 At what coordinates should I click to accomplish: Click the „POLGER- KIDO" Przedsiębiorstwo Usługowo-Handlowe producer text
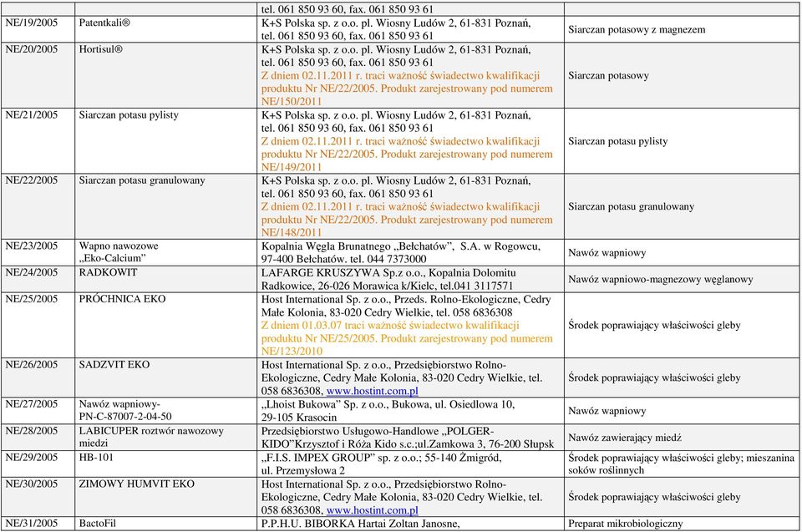[x=408, y=438]
